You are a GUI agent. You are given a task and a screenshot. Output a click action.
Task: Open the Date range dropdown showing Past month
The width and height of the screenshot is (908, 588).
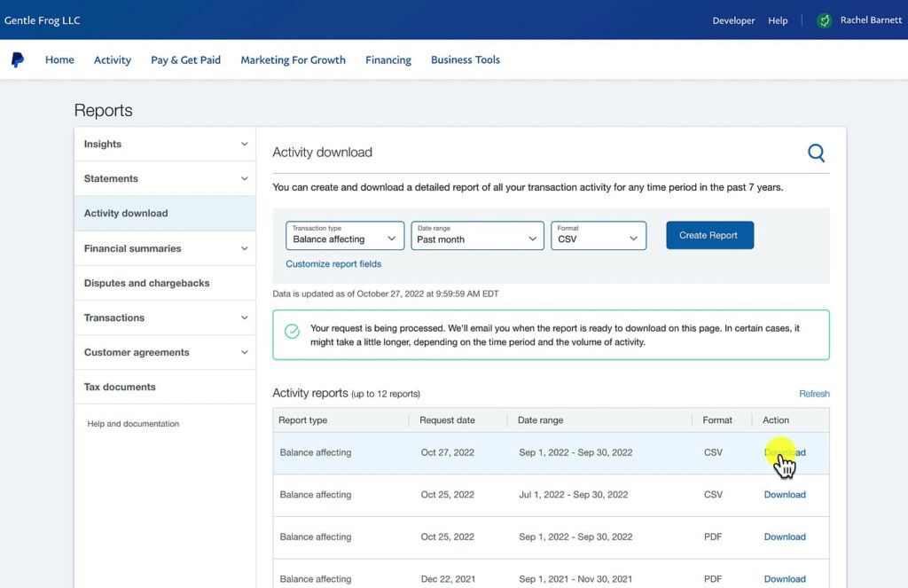point(476,238)
